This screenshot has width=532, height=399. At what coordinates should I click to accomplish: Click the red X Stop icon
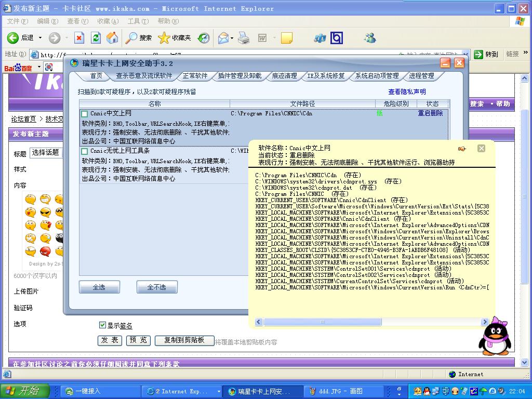coord(79,37)
